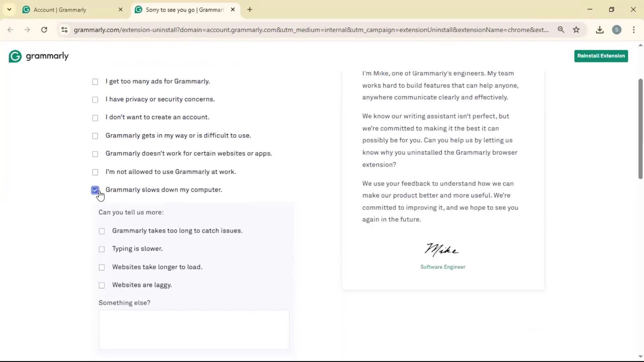Select Websites are laggy checkbox
Screen dimensions: 644x362
tap(102, 286)
